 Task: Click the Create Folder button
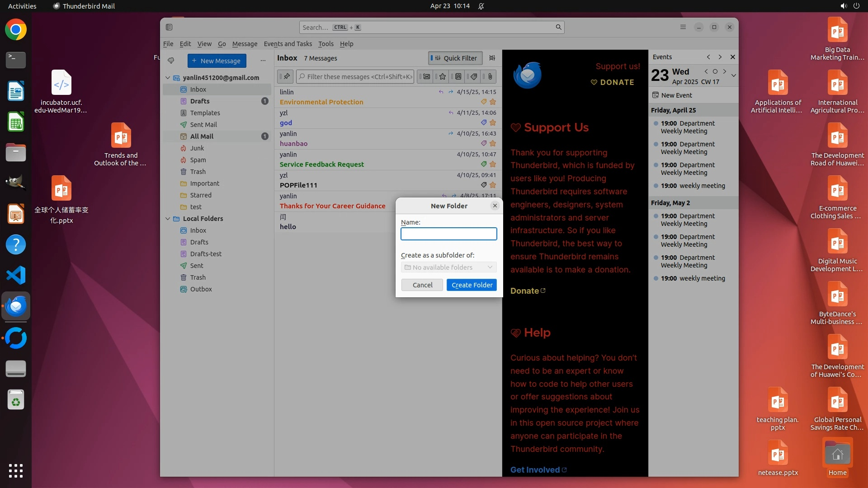tap(472, 285)
